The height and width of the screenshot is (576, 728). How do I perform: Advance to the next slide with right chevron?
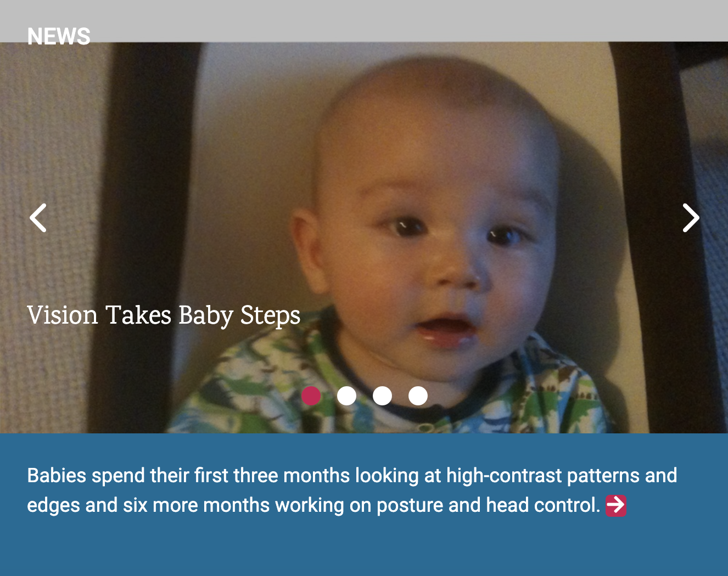click(691, 218)
